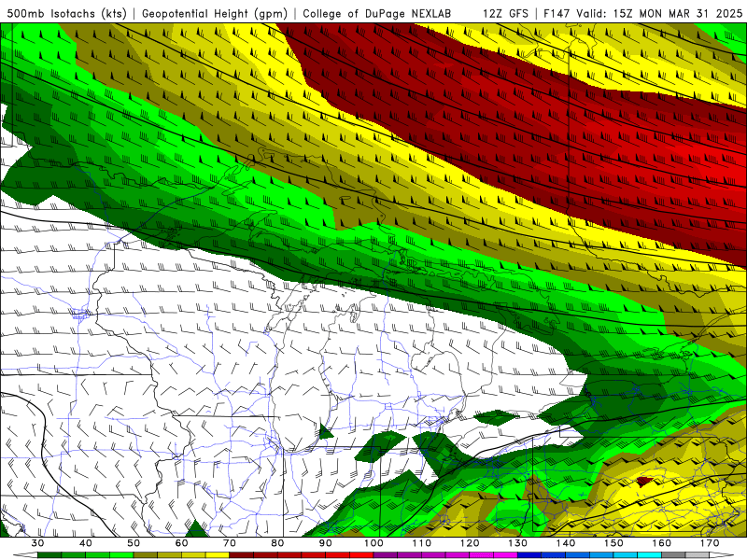
Task: Click the 'F147' forecast hour label
Action: point(557,13)
